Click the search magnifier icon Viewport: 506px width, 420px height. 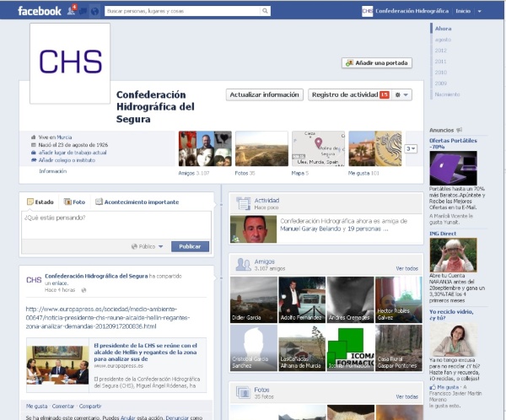[x=265, y=11]
